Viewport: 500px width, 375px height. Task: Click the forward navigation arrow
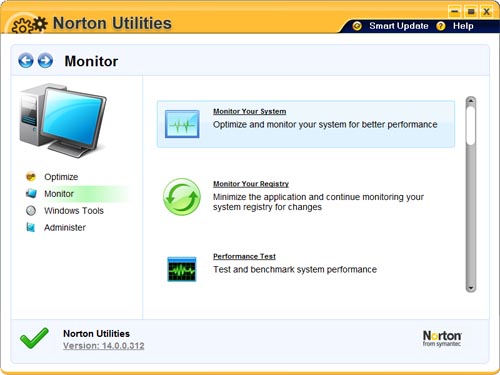[45, 61]
